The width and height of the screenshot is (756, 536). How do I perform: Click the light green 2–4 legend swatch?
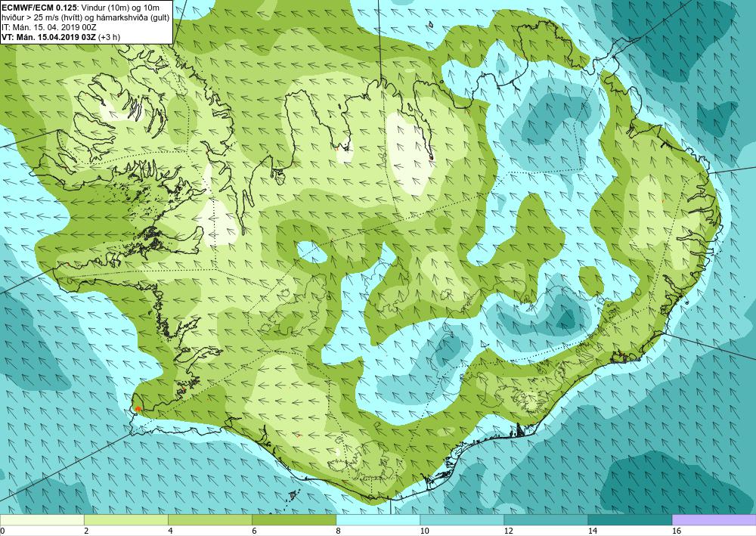pyautogui.click(x=125, y=519)
